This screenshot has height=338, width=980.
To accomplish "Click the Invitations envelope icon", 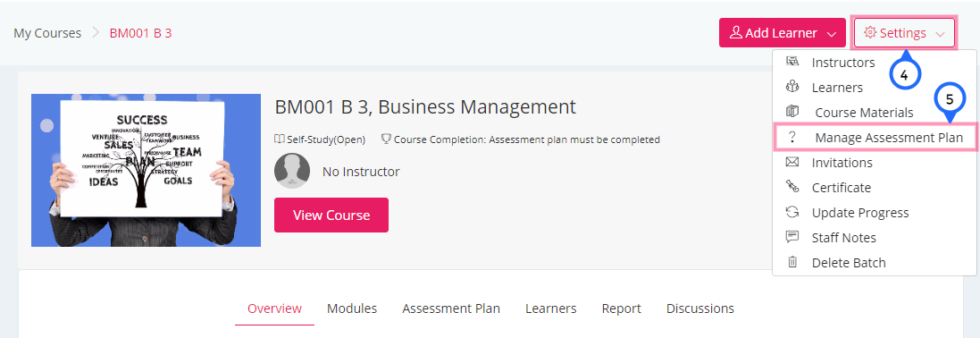I will pyautogui.click(x=792, y=162).
